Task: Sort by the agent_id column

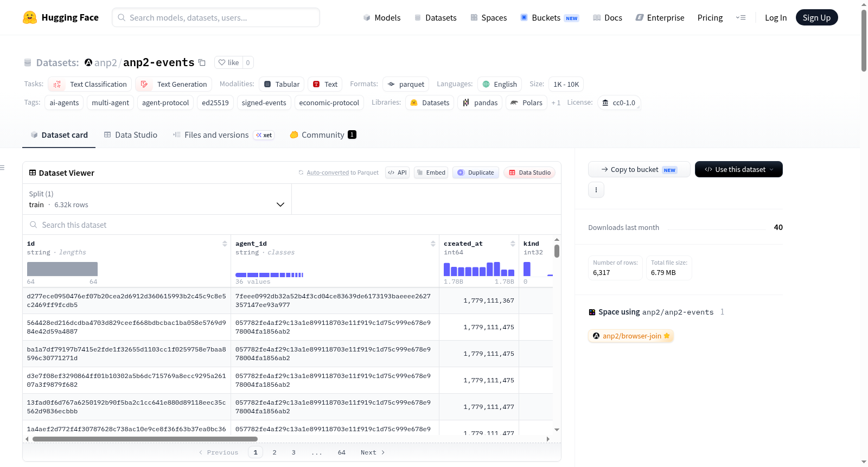Action: click(433, 244)
